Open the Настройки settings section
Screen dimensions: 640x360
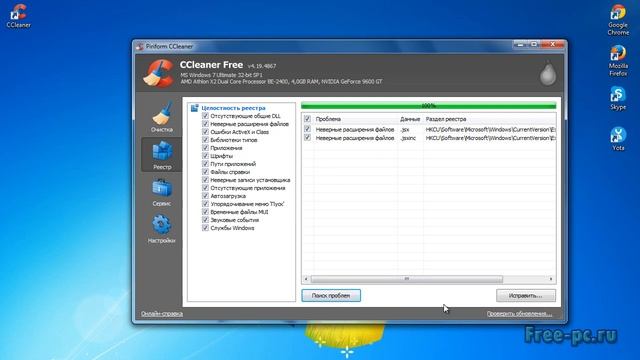pos(162,229)
